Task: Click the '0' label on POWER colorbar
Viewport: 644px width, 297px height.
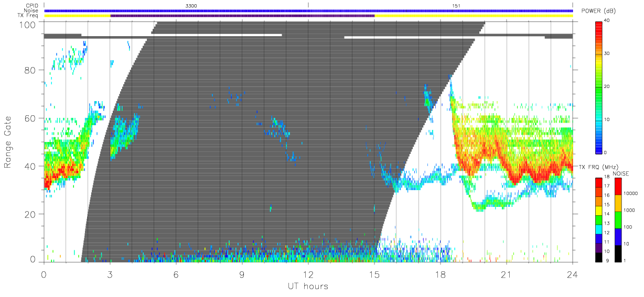Action: (606, 152)
